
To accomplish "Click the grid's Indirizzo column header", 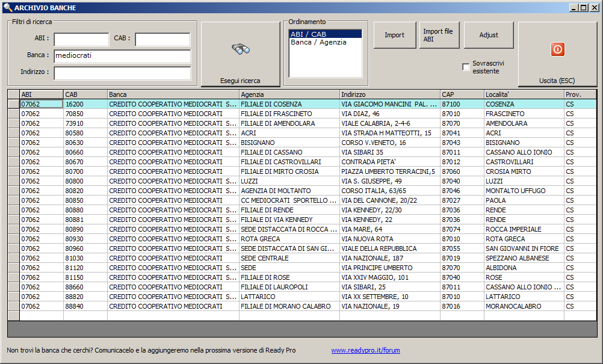I will (390, 94).
